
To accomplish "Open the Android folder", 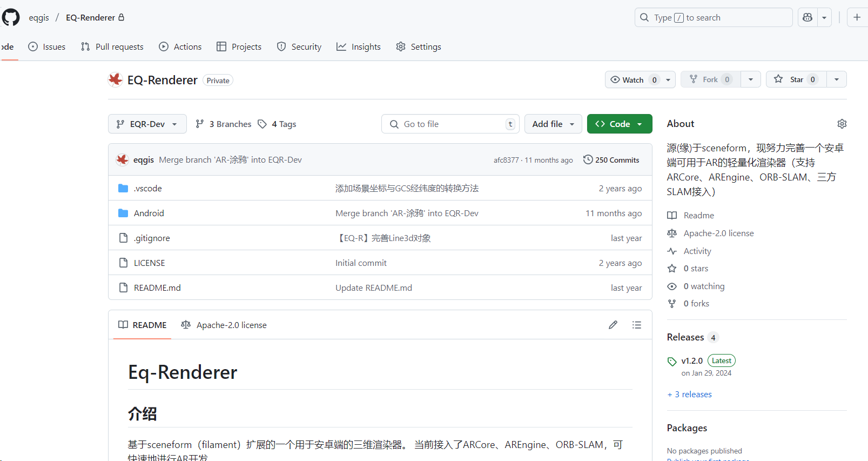I will pos(149,213).
